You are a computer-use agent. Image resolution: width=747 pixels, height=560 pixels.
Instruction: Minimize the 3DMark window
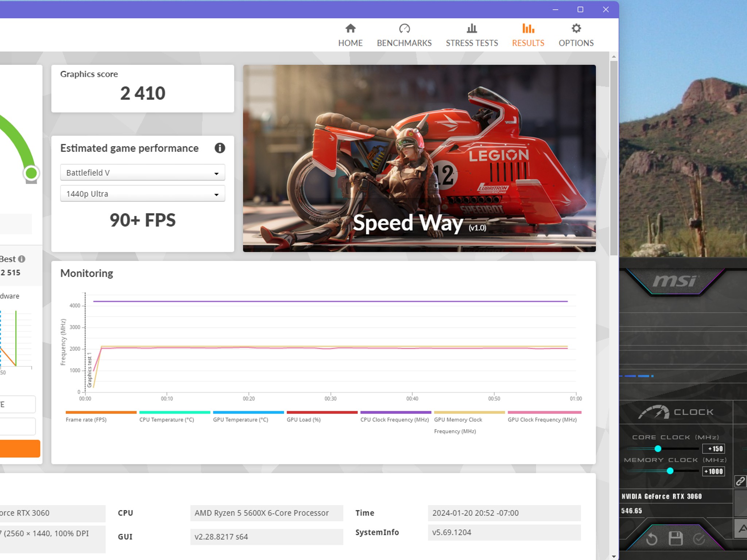(x=556, y=9)
